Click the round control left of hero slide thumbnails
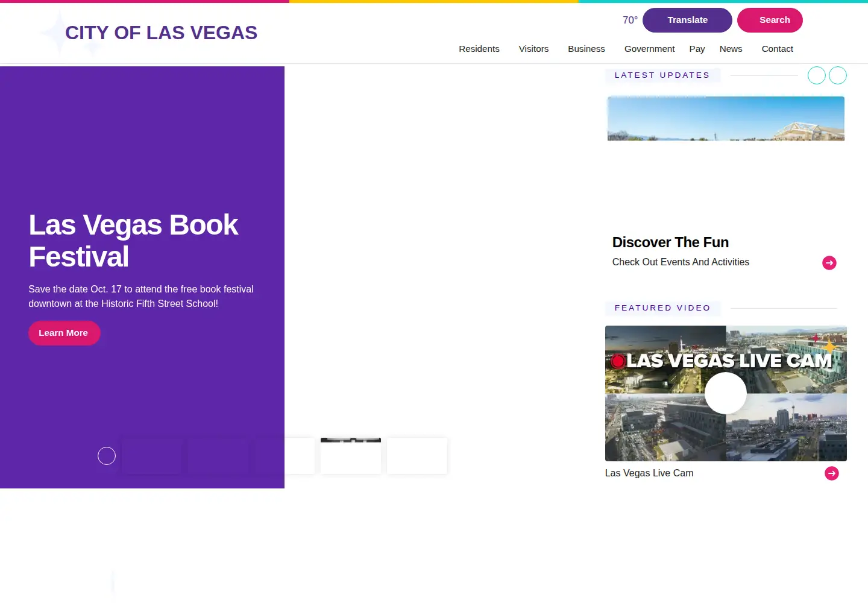Viewport: 868px width, 603px height. [x=107, y=456]
